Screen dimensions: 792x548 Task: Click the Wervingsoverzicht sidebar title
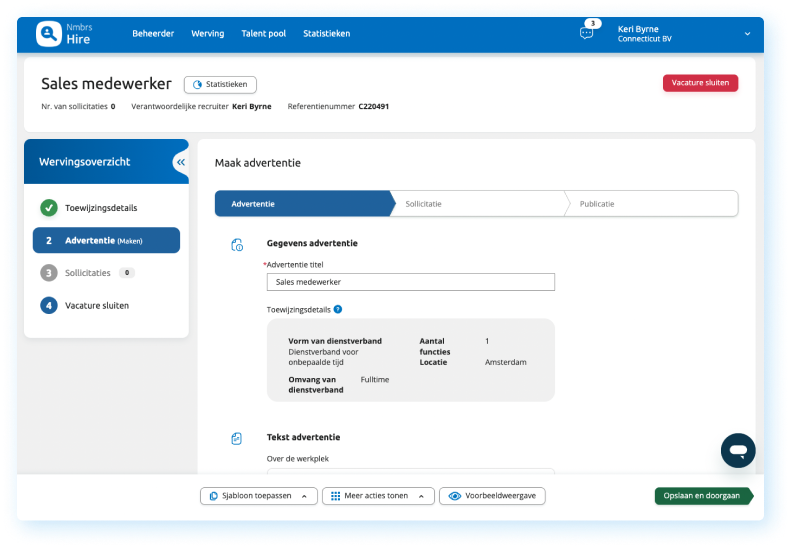[84, 162]
